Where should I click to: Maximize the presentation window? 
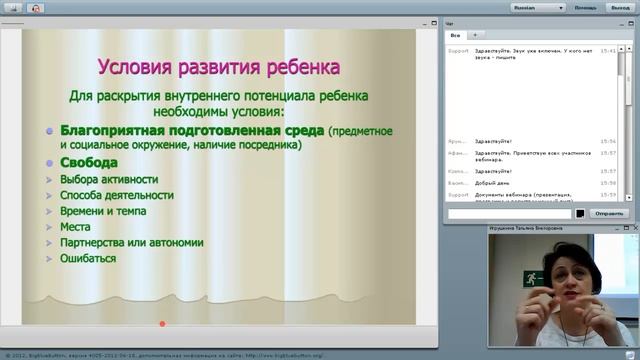(434, 23)
